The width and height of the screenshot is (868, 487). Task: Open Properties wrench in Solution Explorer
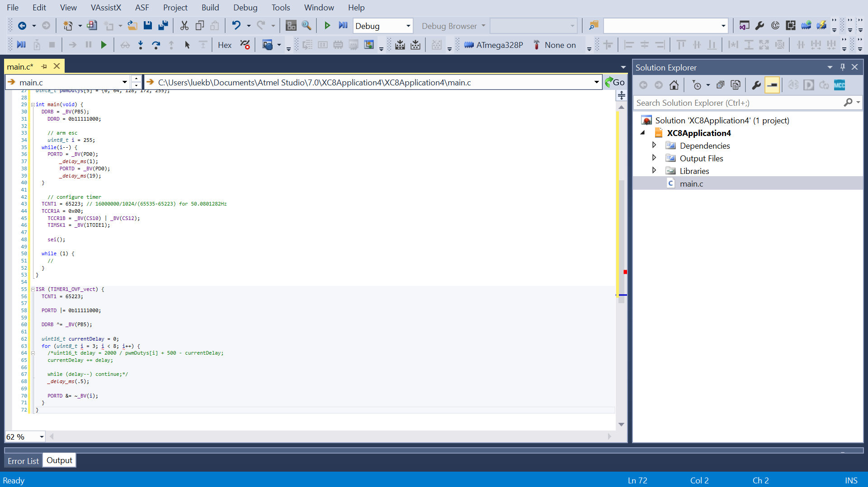(756, 85)
